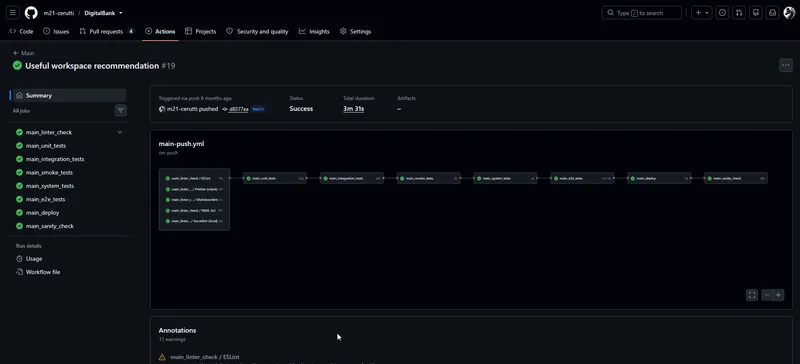
Task: Toggle fullscreen for the workflow graph
Action: 752,295
